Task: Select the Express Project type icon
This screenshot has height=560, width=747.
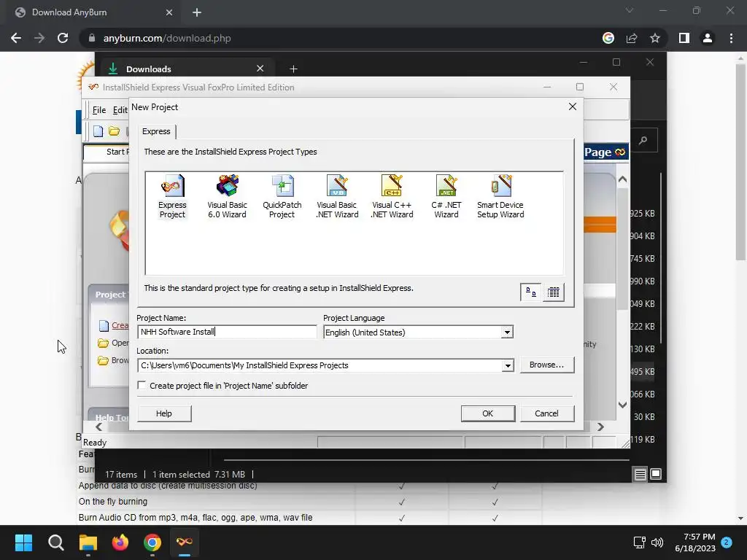Action: click(x=172, y=196)
